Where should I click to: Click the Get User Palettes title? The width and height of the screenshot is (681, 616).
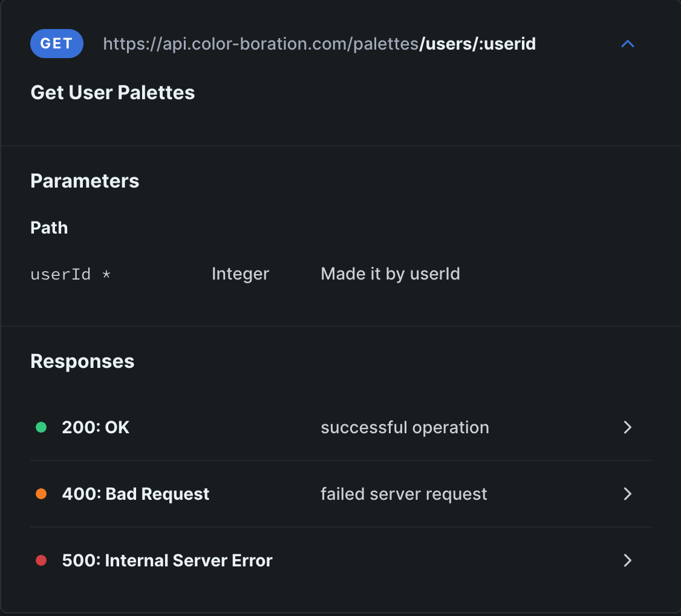112,93
